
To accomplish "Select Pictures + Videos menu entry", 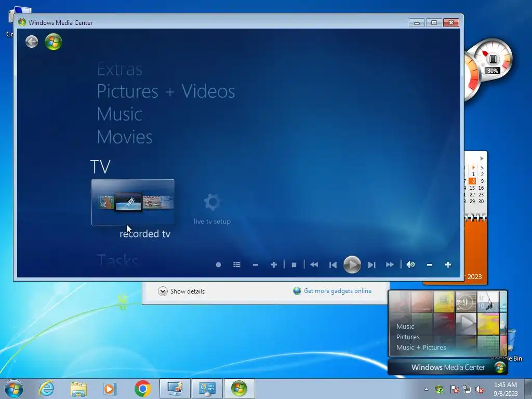I will tap(166, 91).
